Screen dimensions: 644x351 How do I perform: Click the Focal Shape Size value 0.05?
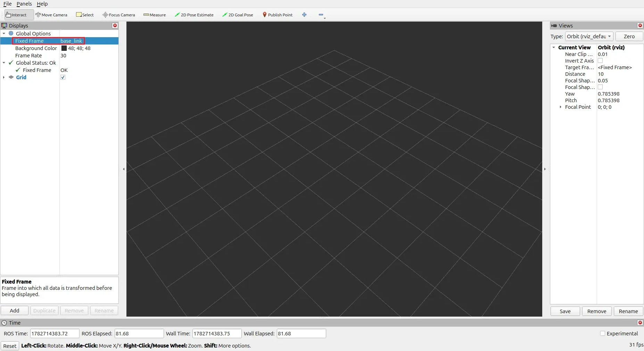click(603, 80)
